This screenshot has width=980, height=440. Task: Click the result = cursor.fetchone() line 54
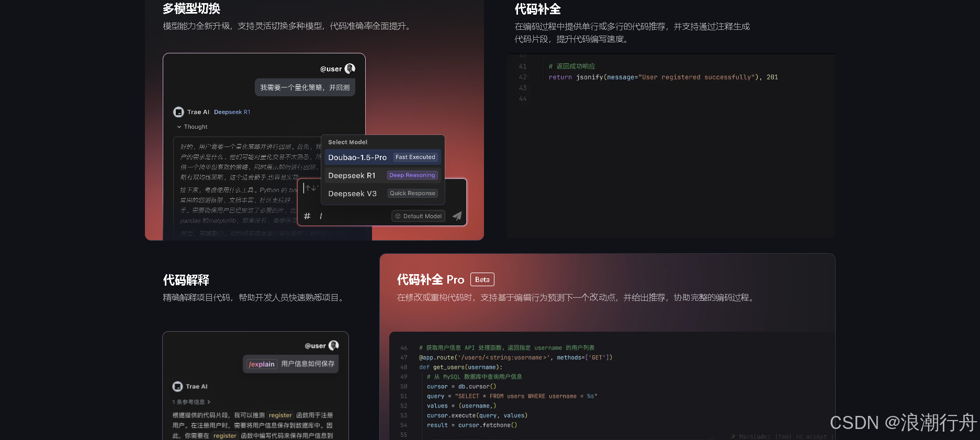pos(472,425)
